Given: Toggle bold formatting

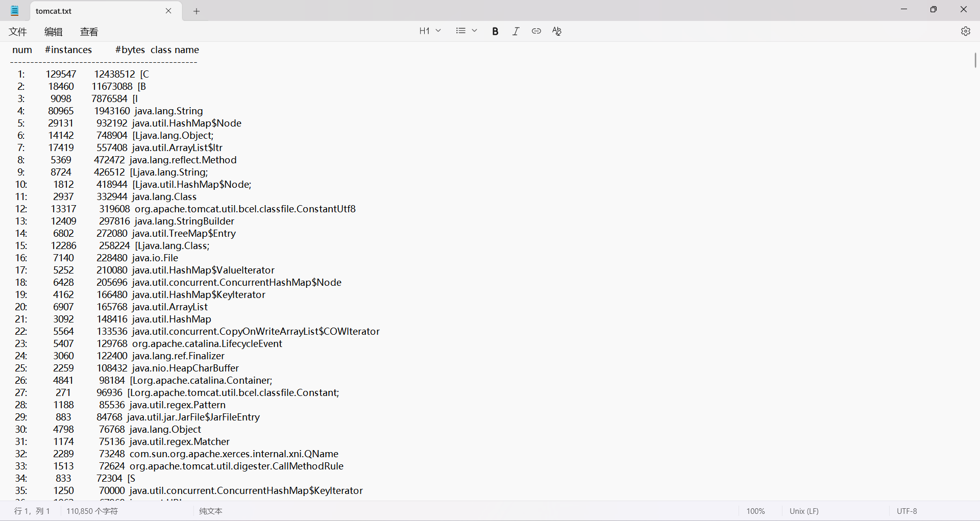Looking at the screenshot, I should [495, 31].
